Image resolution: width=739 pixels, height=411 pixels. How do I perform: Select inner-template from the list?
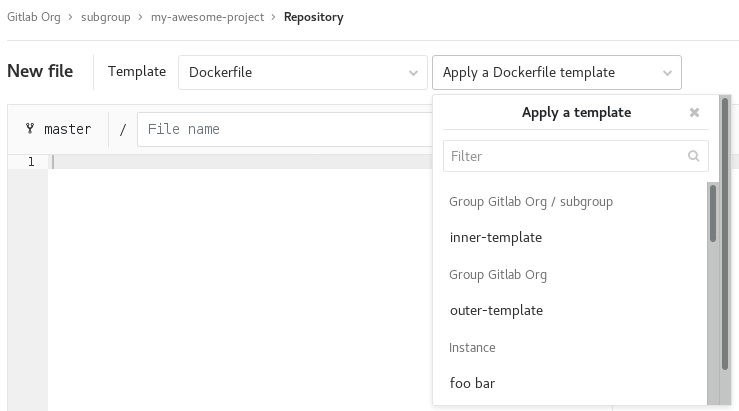point(496,238)
